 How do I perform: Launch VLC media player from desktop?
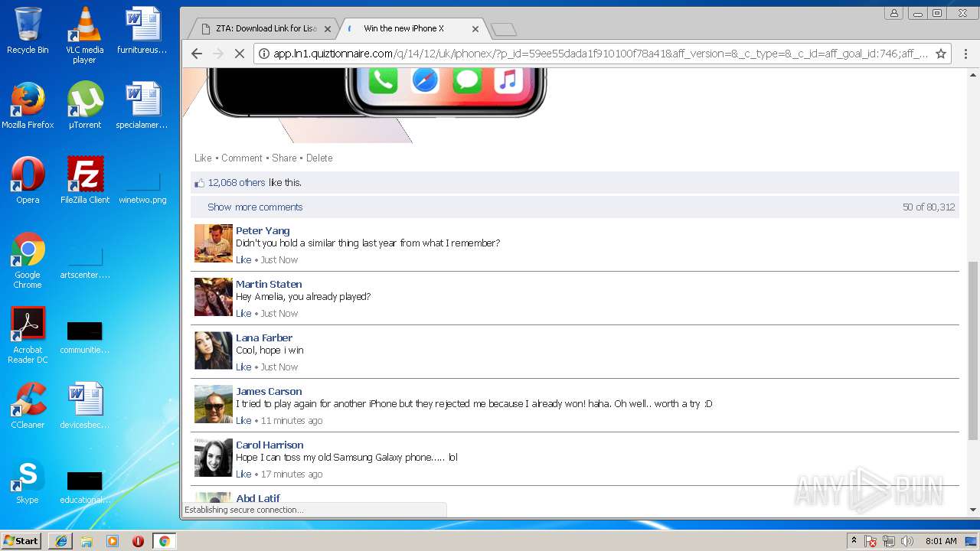84,35
